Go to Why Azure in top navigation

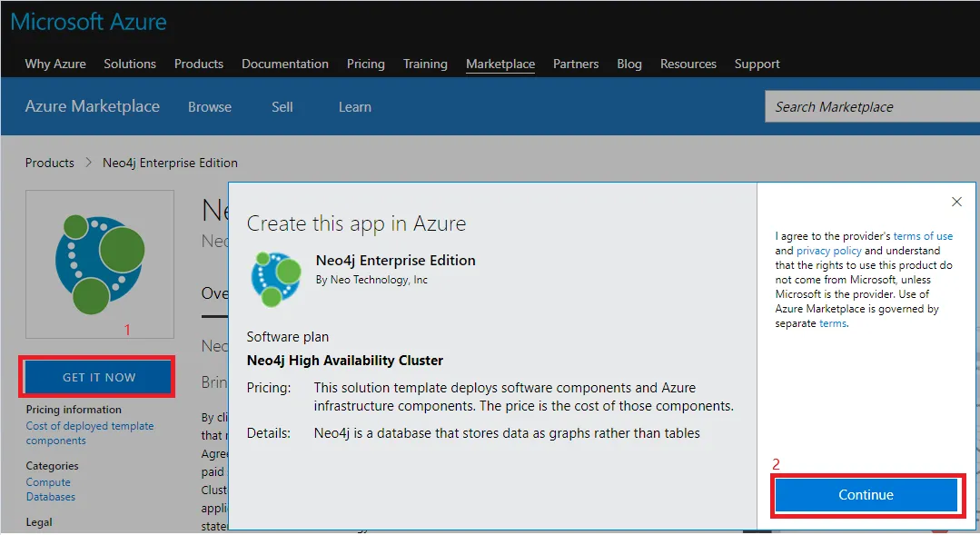click(55, 64)
